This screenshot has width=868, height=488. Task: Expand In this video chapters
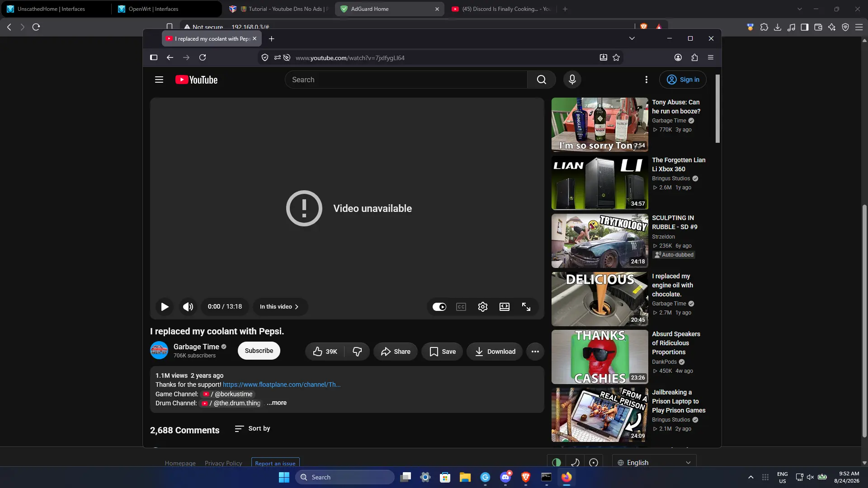[280, 307]
